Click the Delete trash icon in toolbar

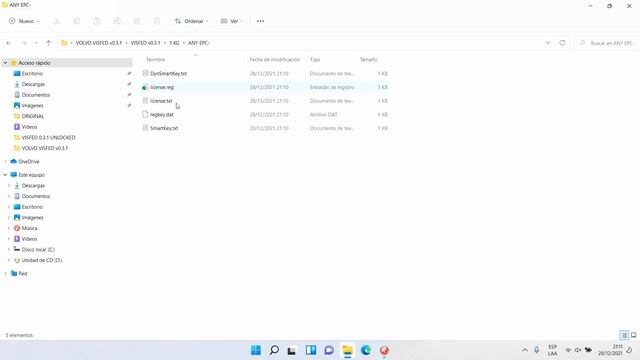coord(157,21)
